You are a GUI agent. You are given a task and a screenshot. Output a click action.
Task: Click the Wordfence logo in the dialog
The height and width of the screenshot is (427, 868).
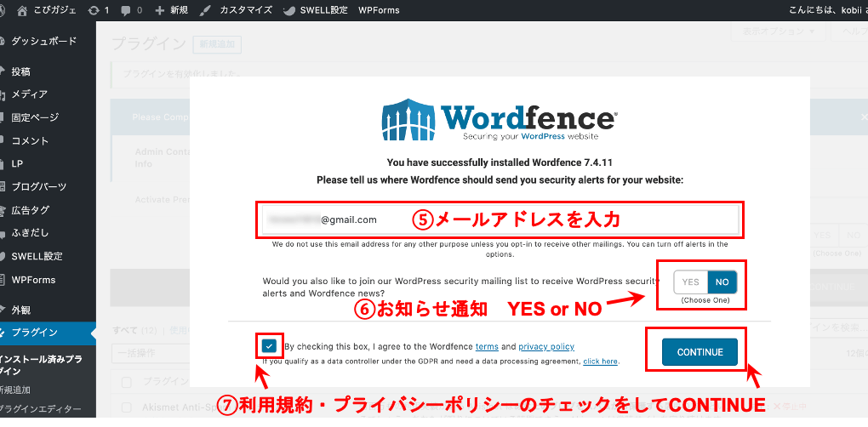coord(499,119)
